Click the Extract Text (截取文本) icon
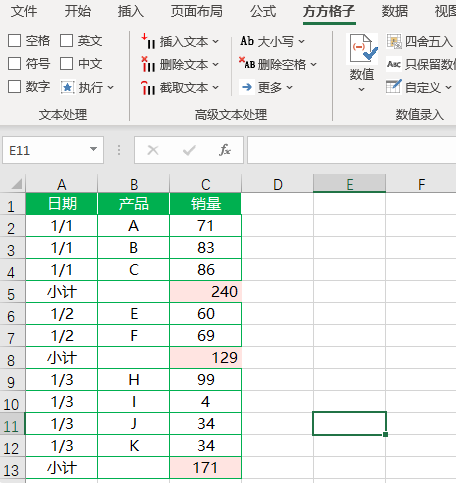This screenshot has height=490, width=461. pyautogui.click(x=148, y=88)
